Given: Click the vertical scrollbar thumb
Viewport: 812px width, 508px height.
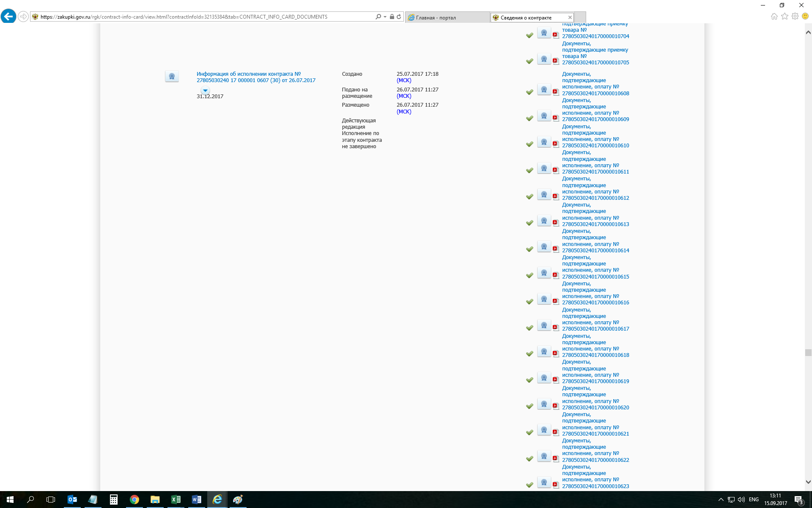Looking at the screenshot, I should click(x=808, y=353).
